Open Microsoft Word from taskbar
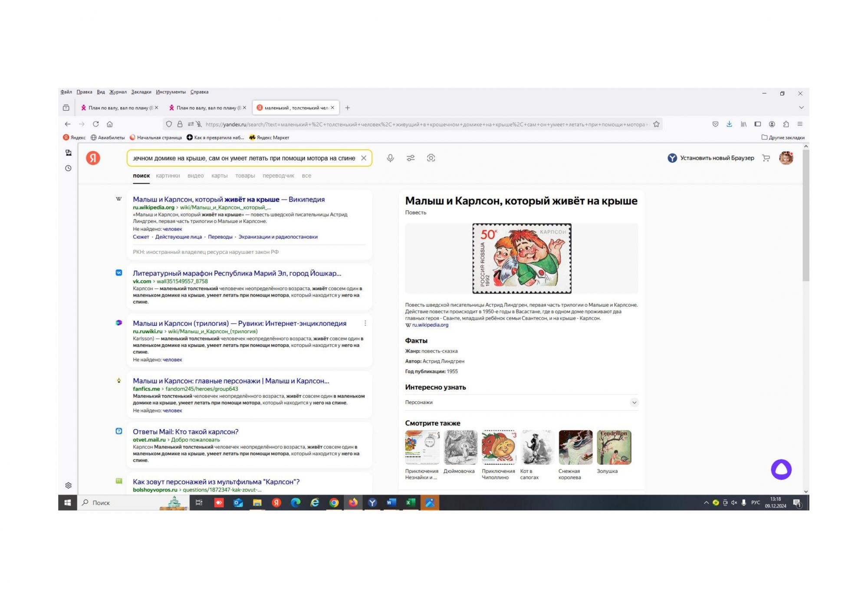 pyautogui.click(x=391, y=502)
